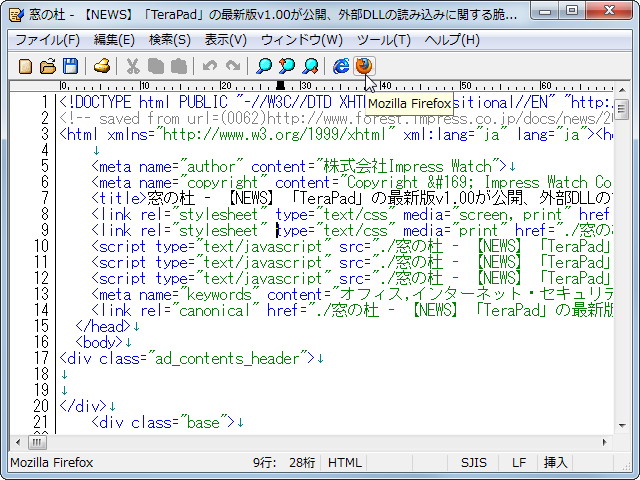Close the TeraPad window
Image resolution: width=640 pixels, height=480 pixels.
(x=609, y=11)
